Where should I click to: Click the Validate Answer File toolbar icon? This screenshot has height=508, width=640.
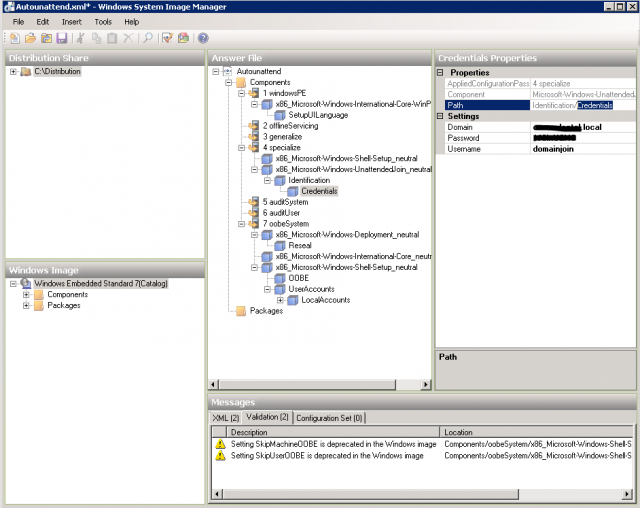[167, 38]
